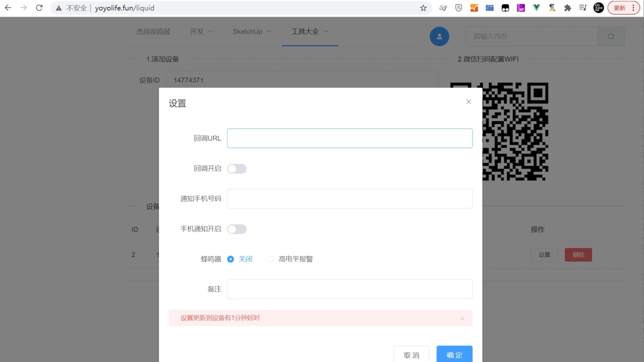
Task: Bookmark page with star icon
Action: tap(423, 8)
